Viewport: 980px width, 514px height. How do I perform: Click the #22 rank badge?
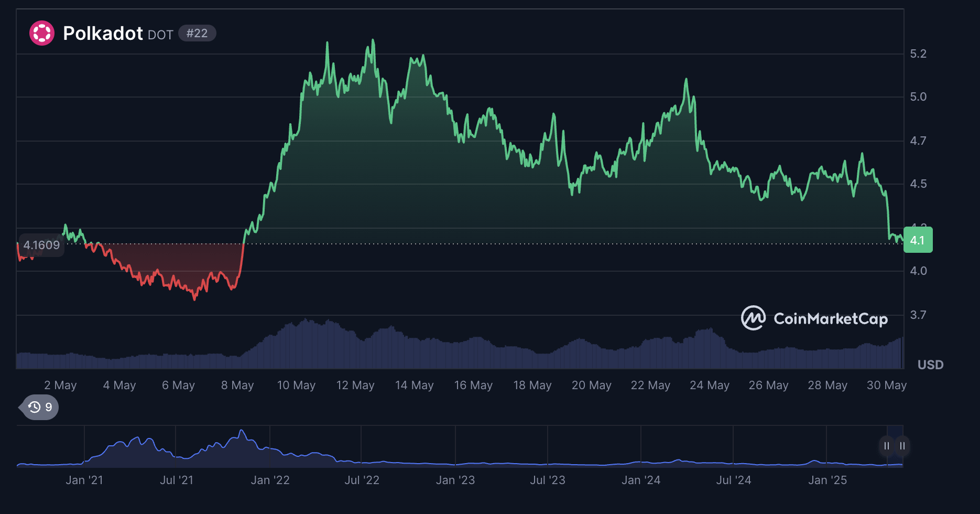pos(197,33)
